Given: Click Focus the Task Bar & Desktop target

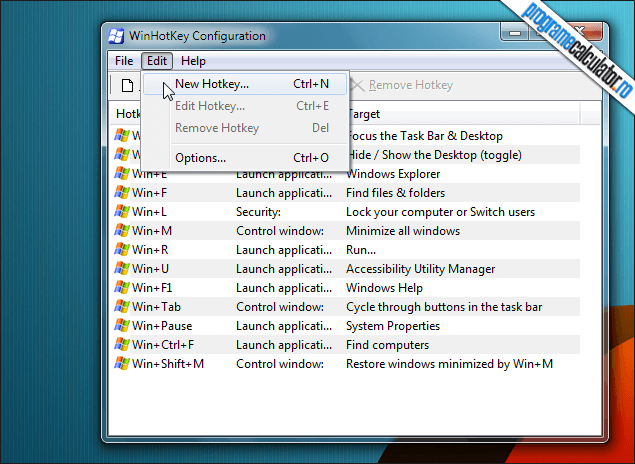Looking at the screenshot, I should (426, 136).
